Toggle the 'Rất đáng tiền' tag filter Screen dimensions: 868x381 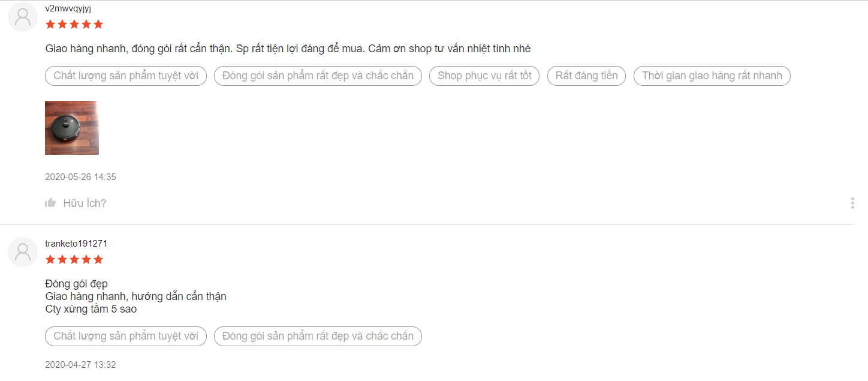[586, 76]
